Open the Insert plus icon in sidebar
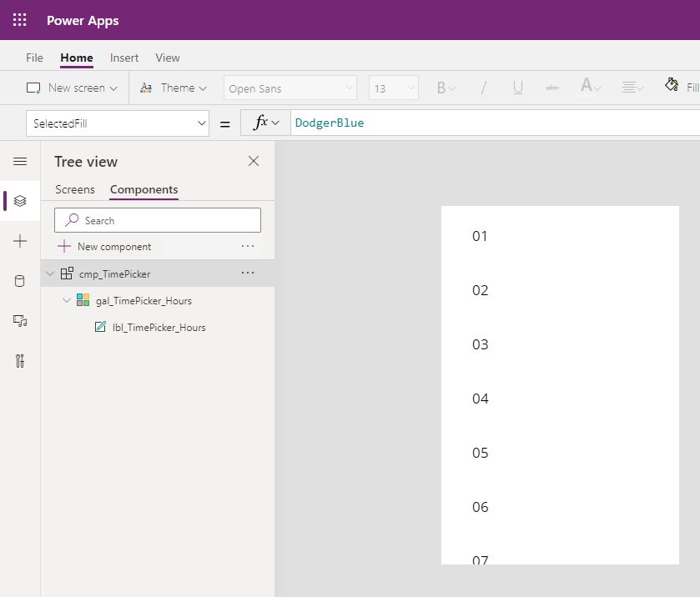 (20, 242)
